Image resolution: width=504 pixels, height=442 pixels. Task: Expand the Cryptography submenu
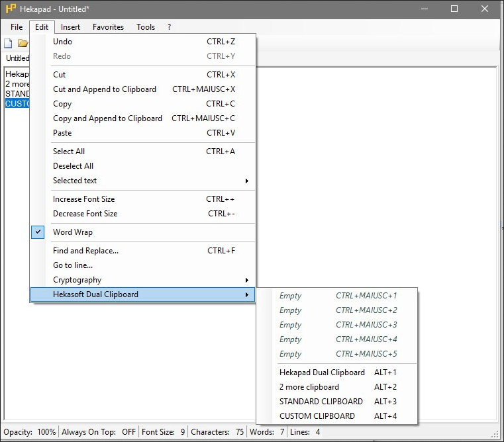pos(142,280)
